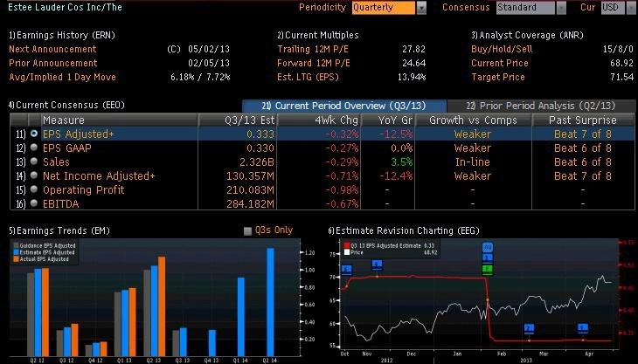Screen dimensions: 638x364
Task: Click the Prior Announcement date 02/05/13
Action: [x=209, y=63]
